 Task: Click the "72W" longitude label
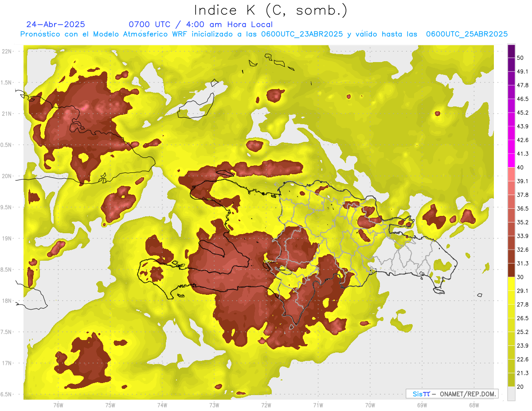point(266,405)
